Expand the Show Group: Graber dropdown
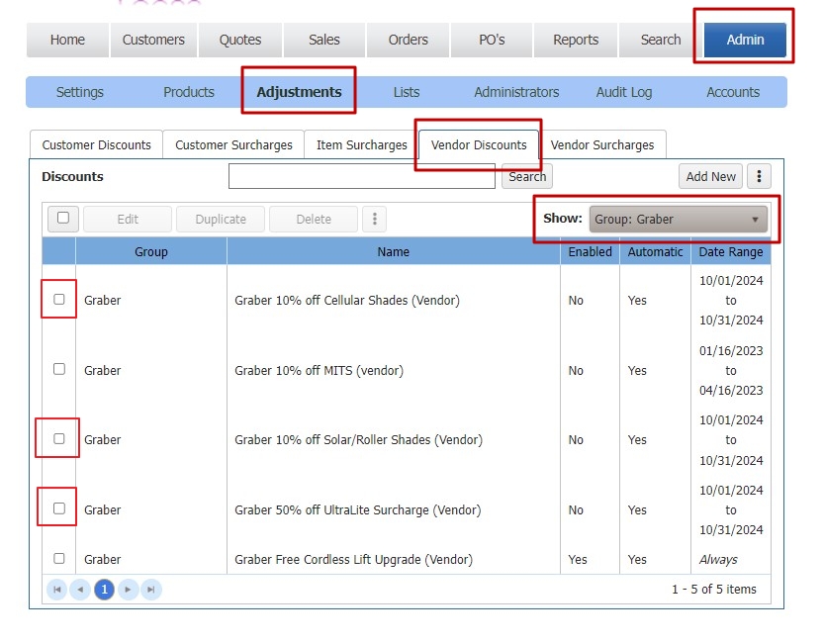 pyautogui.click(x=678, y=219)
